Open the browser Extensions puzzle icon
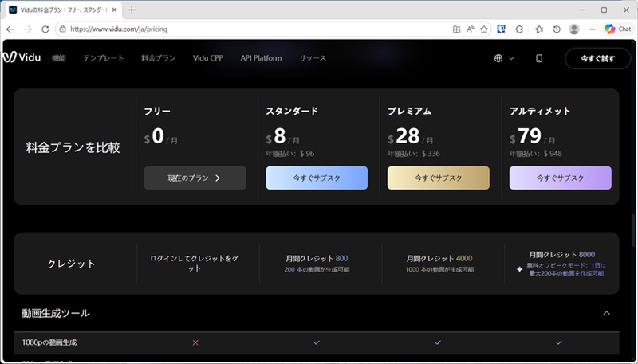This screenshot has height=364, width=638. pos(519,29)
